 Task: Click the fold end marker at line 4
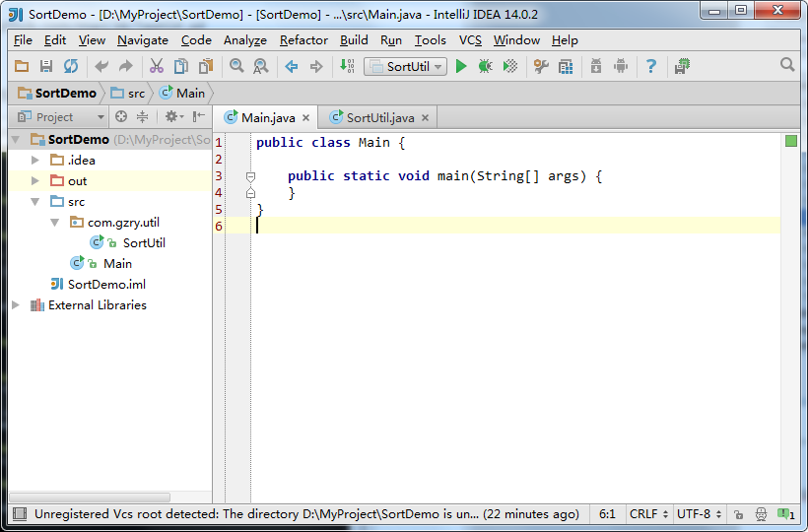(250, 193)
